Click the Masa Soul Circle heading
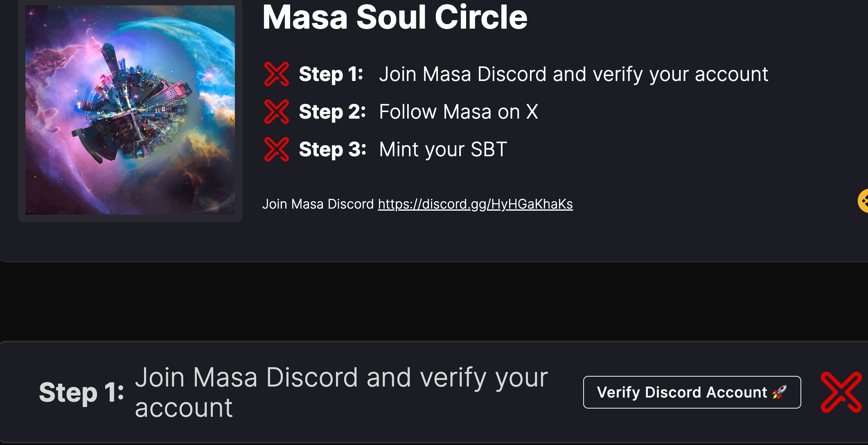Screen dimensions: 868x445 pyautogui.click(x=395, y=17)
